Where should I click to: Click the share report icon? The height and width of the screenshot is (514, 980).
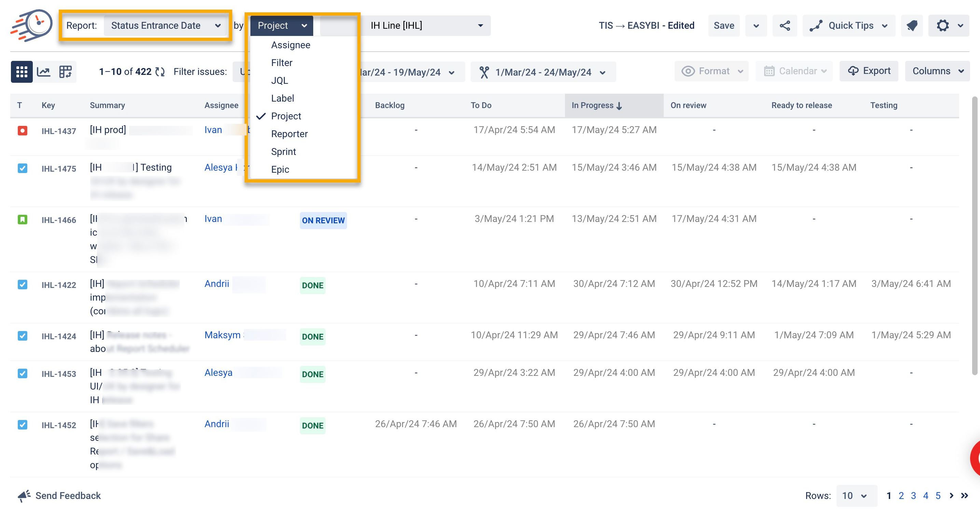(785, 26)
